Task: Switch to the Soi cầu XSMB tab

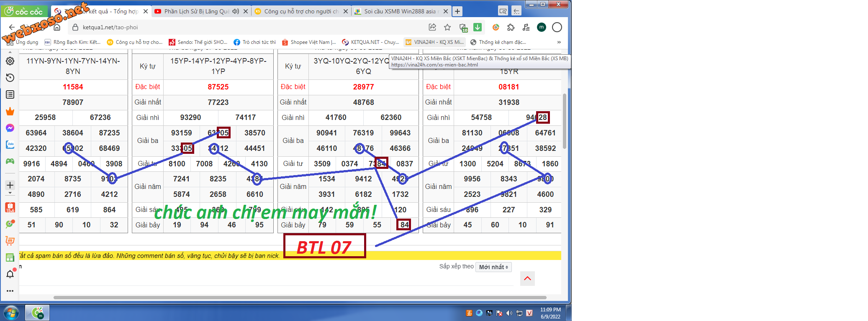Action: pyautogui.click(x=399, y=11)
